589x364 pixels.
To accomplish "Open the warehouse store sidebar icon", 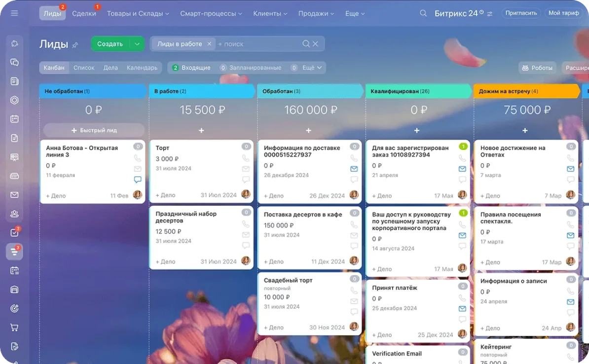I will [x=14, y=289].
